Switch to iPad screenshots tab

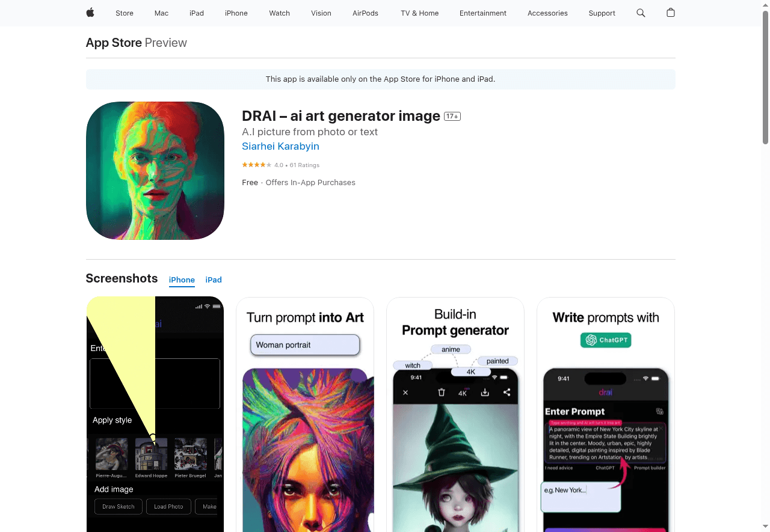click(x=214, y=280)
